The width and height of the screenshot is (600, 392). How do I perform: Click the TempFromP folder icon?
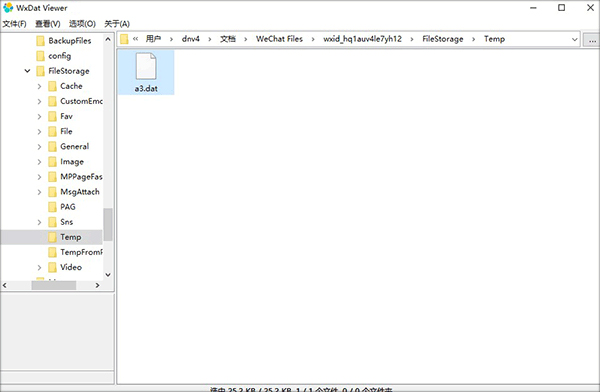pyautogui.click(x=52, y=252)
